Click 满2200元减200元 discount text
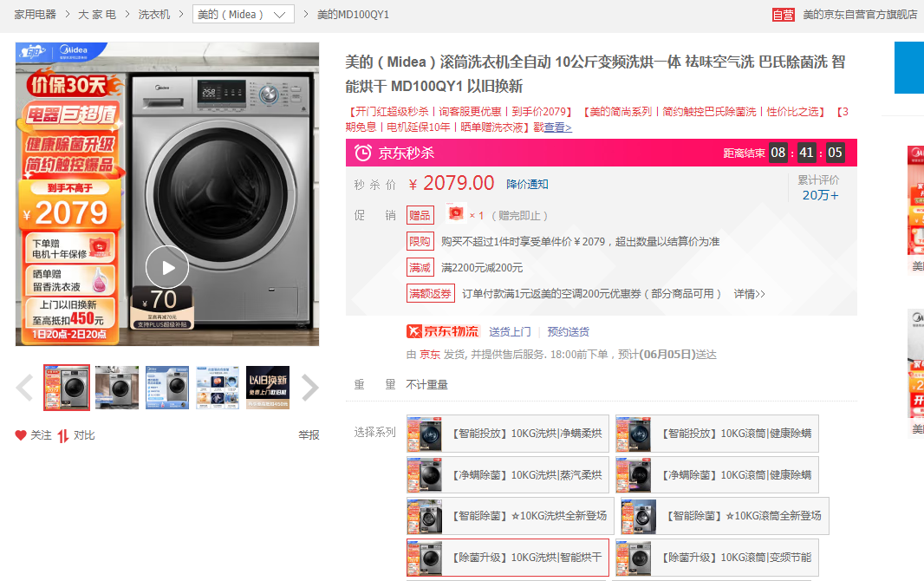Viewport: 924px width, 581px height. [482, 267]
